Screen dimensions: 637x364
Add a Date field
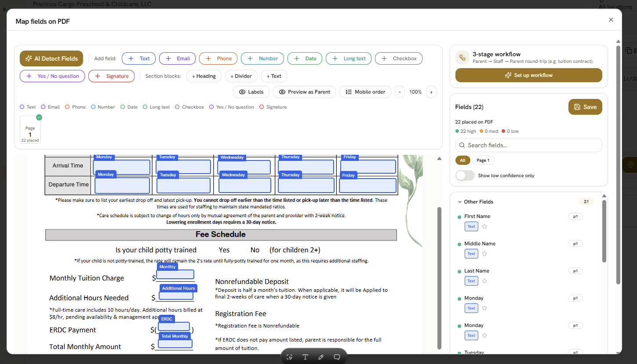[305, 58]
